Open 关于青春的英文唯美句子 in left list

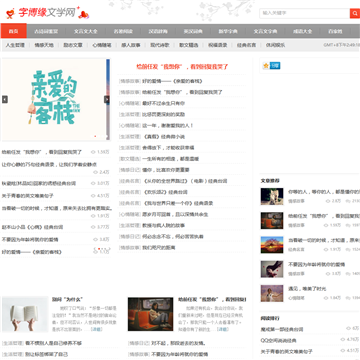[x=27, y=196]
